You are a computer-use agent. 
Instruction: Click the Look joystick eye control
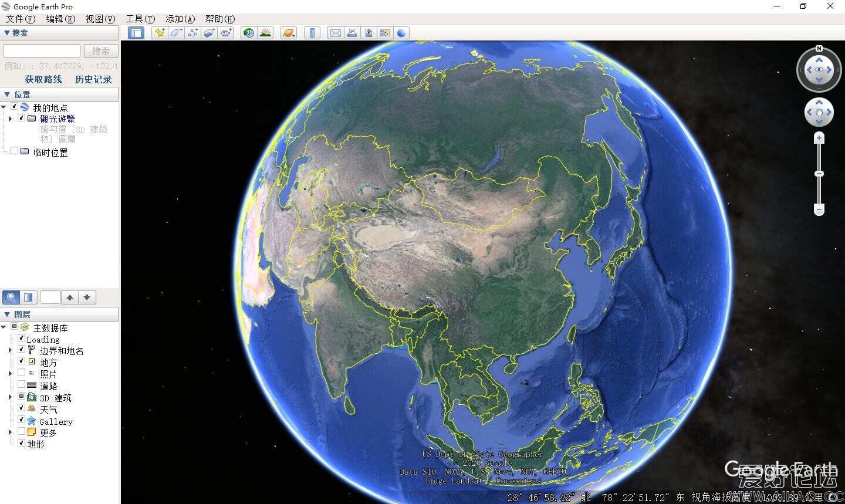819,70
